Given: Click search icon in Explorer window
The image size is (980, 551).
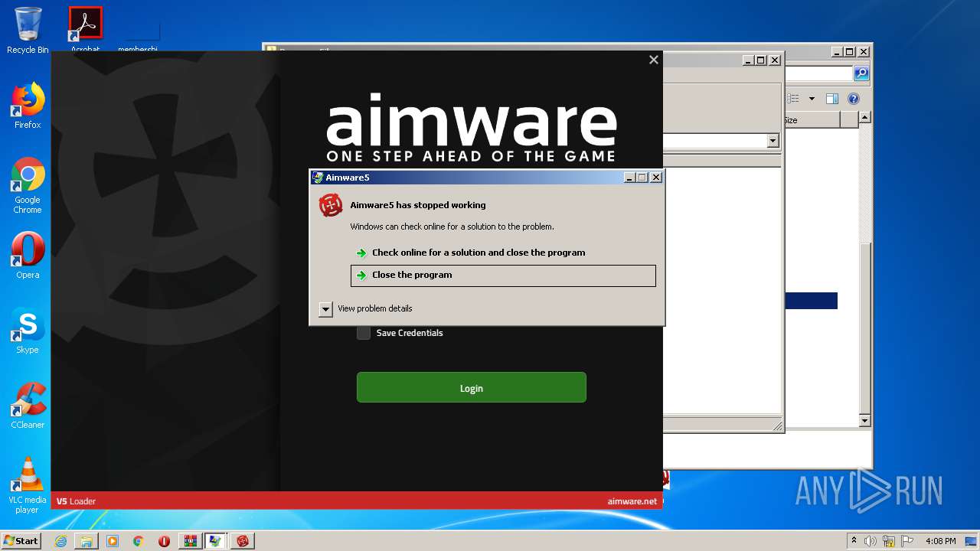Looking at the screenshot, I should point(861,73).
